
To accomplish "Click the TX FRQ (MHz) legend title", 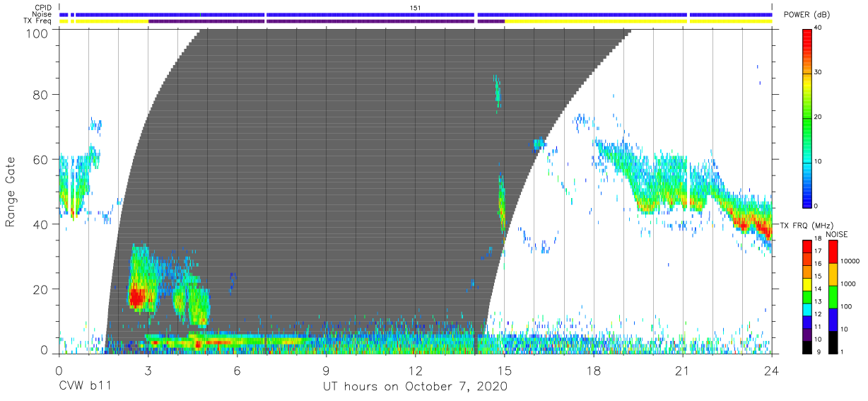I will pyautogui.click(x=808, y=224).
